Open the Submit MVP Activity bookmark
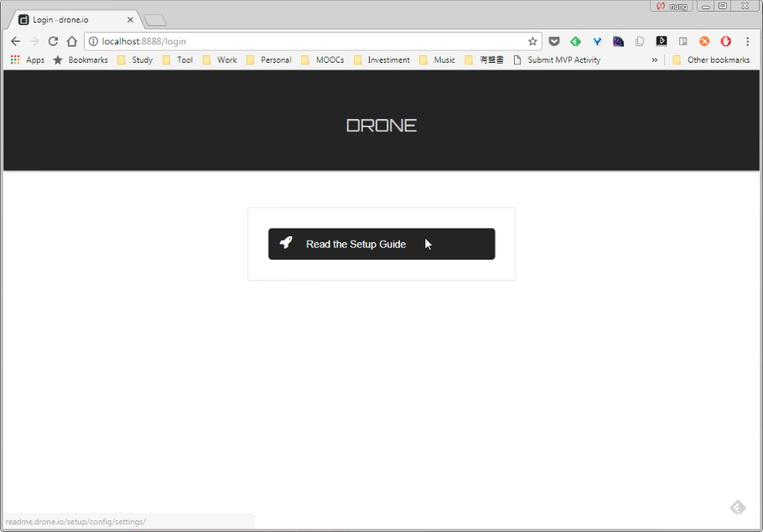 point(558,59)
